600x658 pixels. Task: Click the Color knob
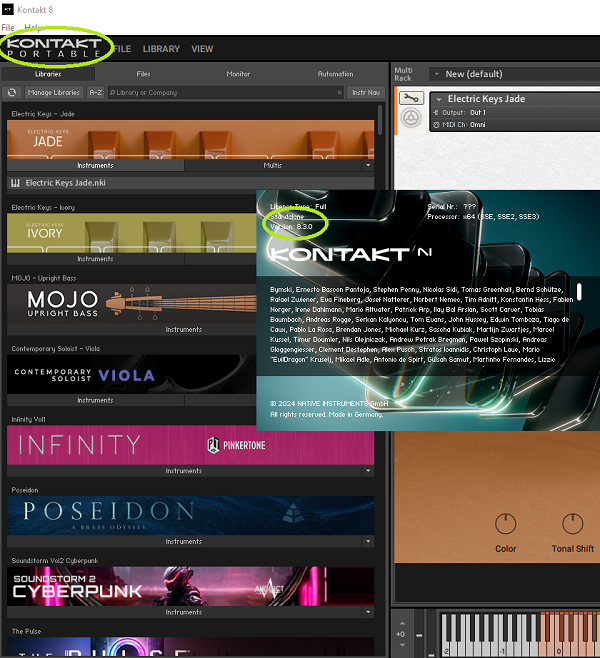click(x=506, y=524)
